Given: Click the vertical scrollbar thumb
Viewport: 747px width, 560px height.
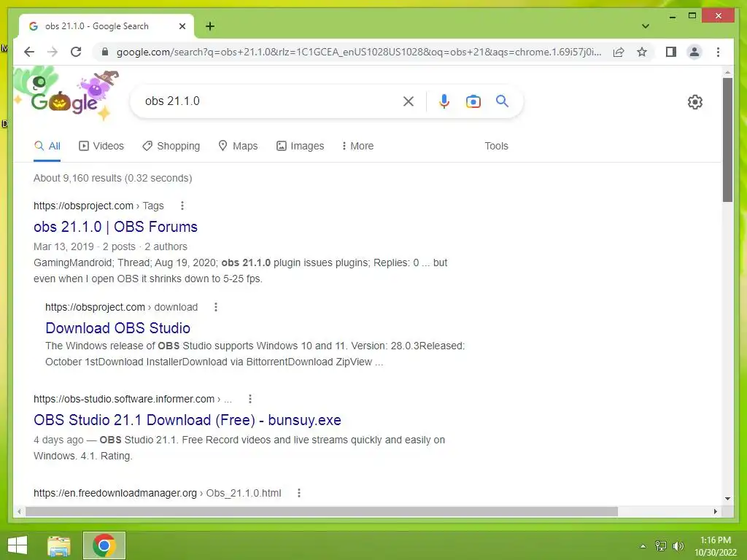Looking at the screenshot, I should pos(727,139).
